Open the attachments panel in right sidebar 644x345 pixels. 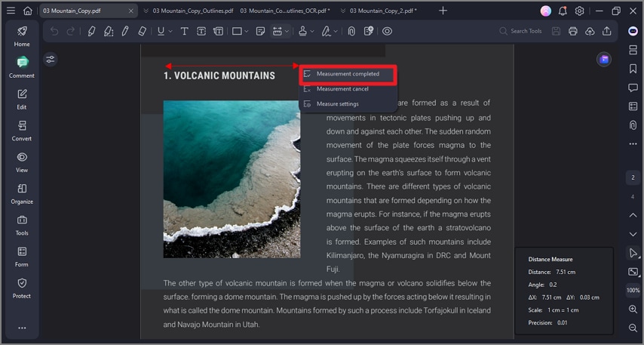(633, 125)
